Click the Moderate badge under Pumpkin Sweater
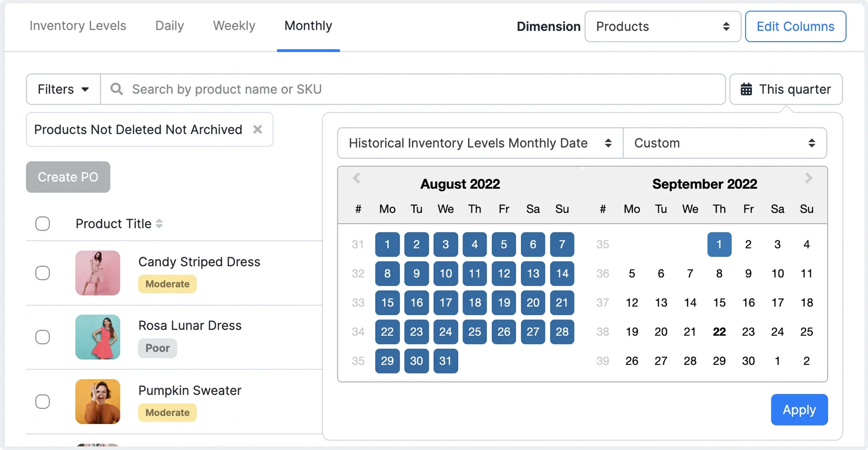 pos(167,412)
